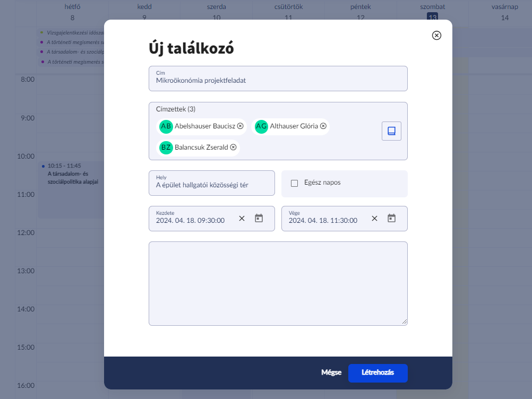Image resolution: width=532 pixels, height=399 pixels.
Task: Enable the Egész napos checkbox
Action: pos(294,183)
